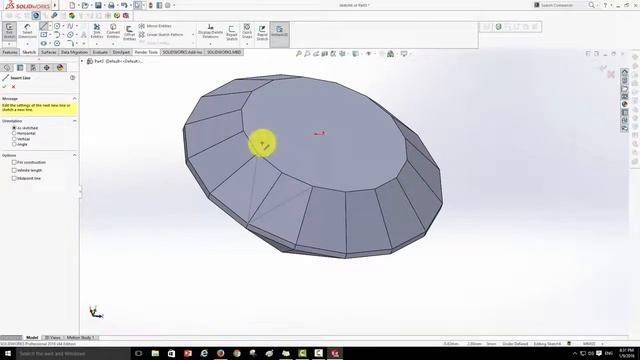
Task: Collapse the Orientation section
Action: pyautogui.click(x=75, y=121)
